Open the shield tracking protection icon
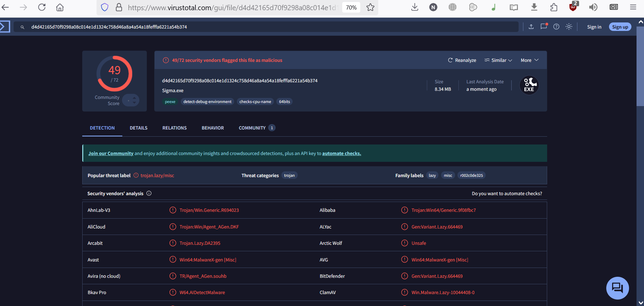The height and width of the screenshot is (306, 644). tap(105, 7)
